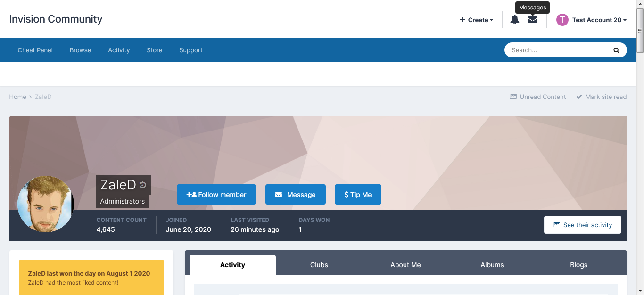Open the Store navigation item
This screenshot has height=295, width=644.
(155, 50)
